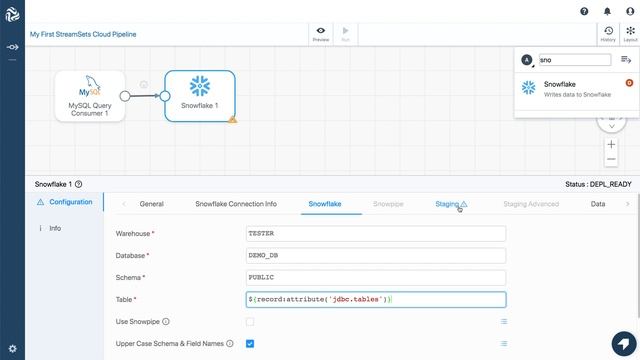Click MySQL stage output connector circle
Viewport: 640px width, 360px height.
click(x=125, y=96)
